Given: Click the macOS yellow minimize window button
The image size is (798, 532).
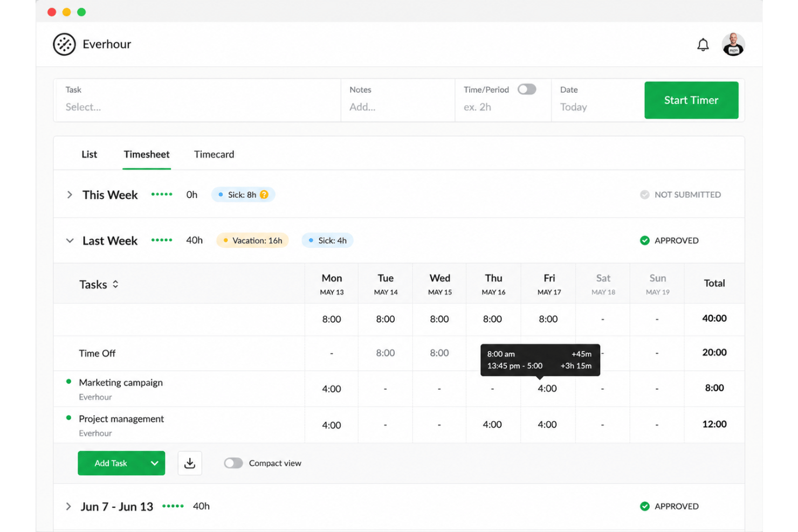Looking at the screenshot, I should 66,12.
